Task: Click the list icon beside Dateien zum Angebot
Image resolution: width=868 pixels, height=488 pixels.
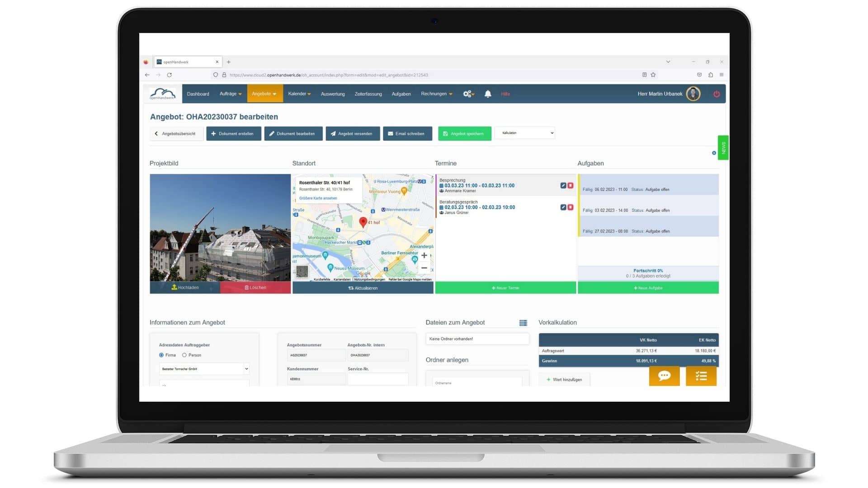Action: 523,323
